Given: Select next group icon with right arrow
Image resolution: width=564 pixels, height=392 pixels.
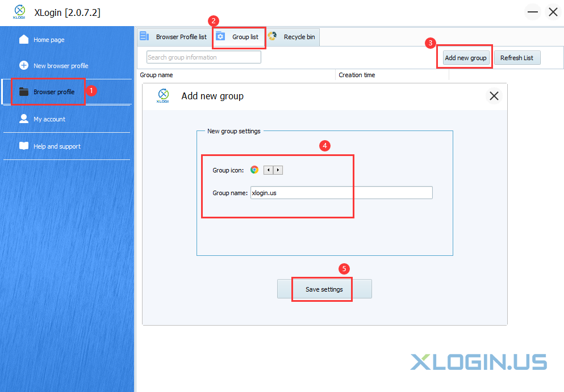Looking at the screenshot, I should pyautogui.click(x=278, y=170).
